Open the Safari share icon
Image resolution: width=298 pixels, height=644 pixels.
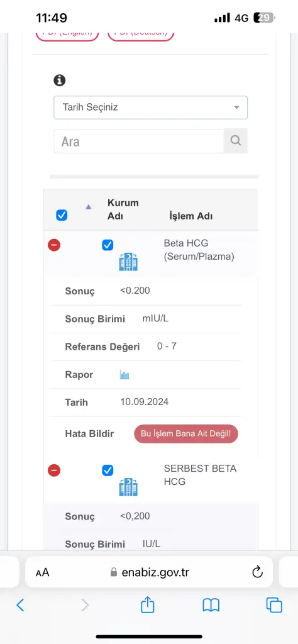point(147,604)
